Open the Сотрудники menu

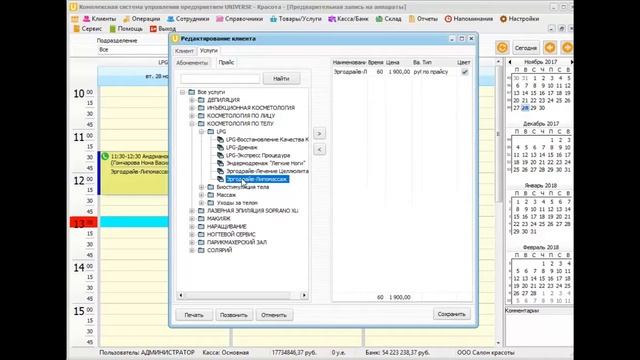pos(188,19)
